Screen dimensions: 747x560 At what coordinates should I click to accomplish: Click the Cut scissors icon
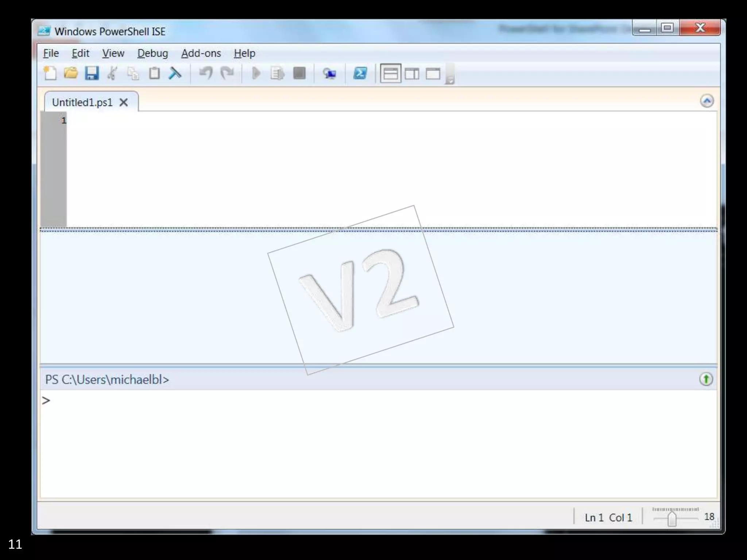[112, 73]
